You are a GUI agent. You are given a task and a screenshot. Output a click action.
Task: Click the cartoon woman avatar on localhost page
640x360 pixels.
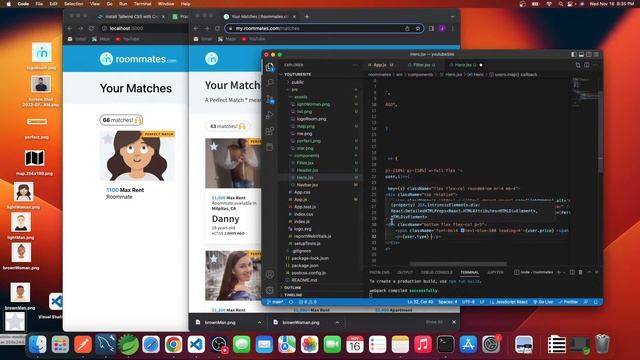[x=137, y=156]
